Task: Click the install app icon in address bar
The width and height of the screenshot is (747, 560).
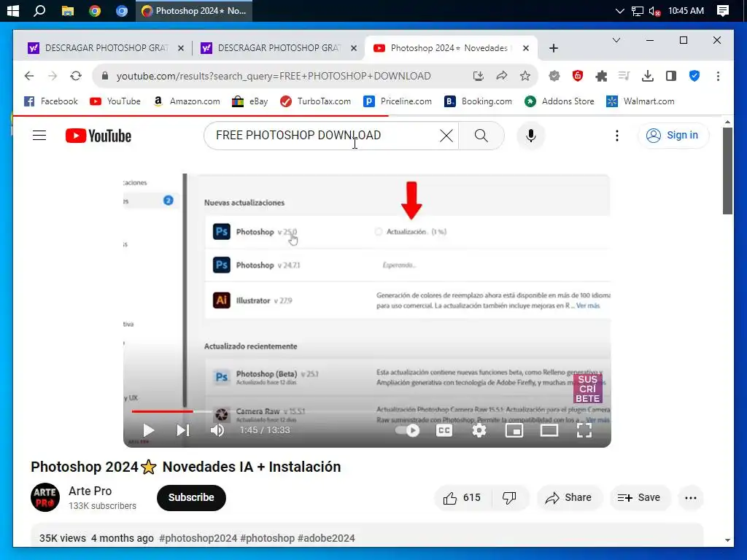Action: (x=479, y=76)
